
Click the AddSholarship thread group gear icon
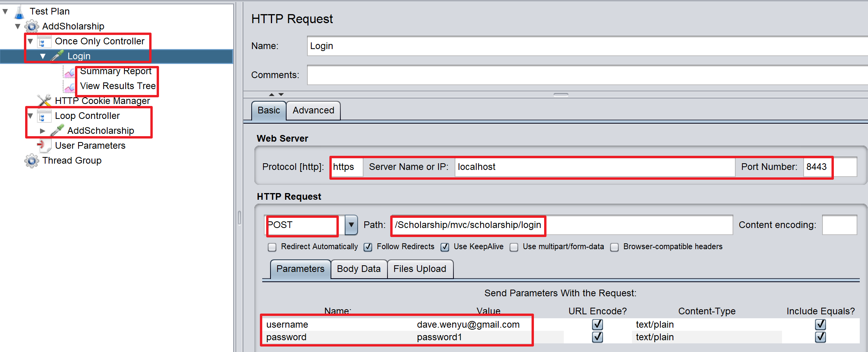tap(32, 27)
